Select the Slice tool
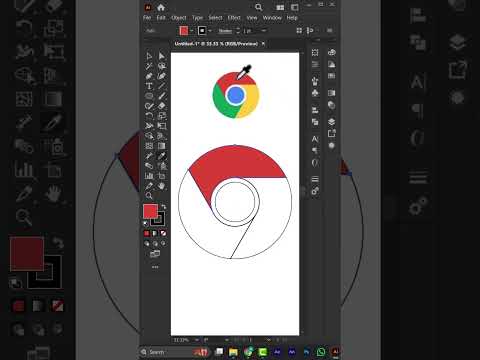Viewport: 480px width, 360px height. [x=149, y=186]
